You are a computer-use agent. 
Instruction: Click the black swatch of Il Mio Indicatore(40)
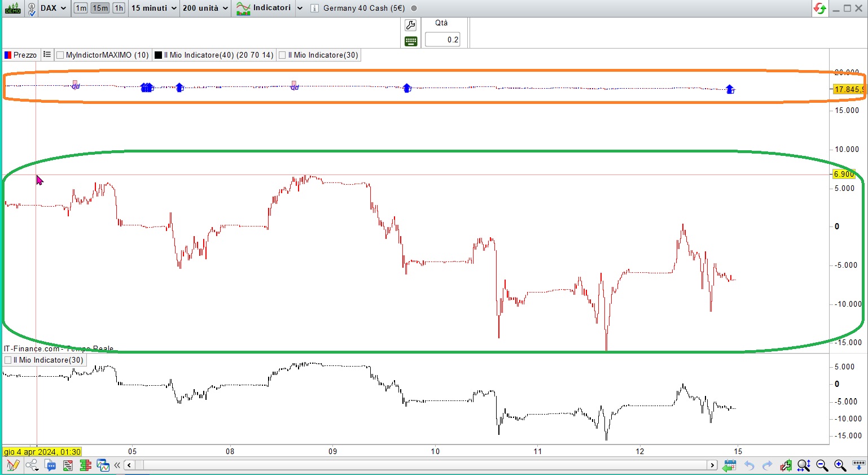159,55
